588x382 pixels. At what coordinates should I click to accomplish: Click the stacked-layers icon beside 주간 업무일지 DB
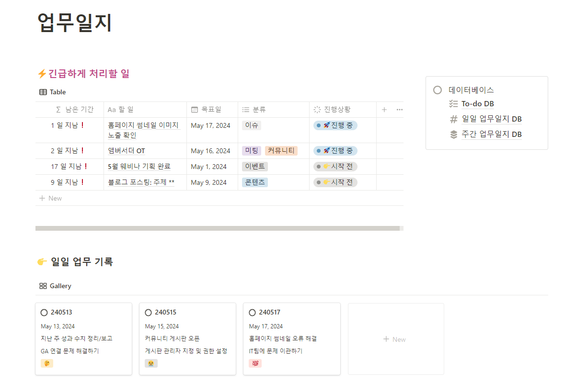tap(453, 134)
